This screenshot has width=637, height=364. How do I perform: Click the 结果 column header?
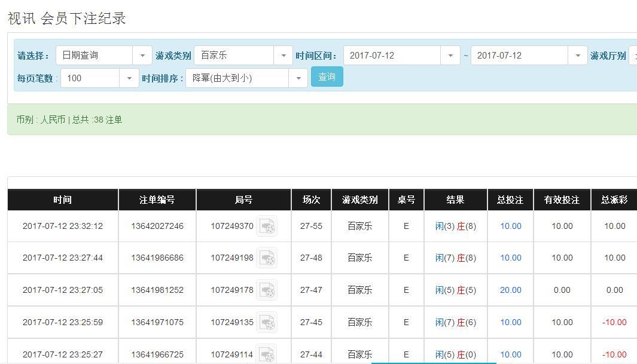[x=455, y=200]
